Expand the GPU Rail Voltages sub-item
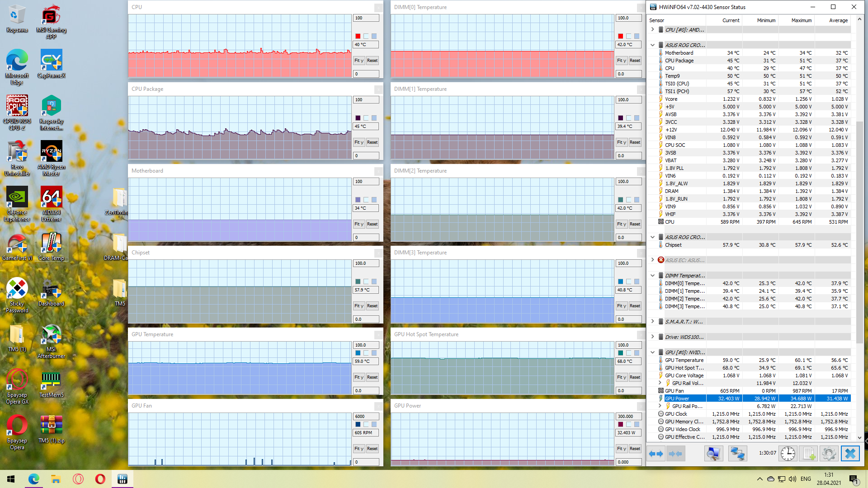The width and height of the screenshot is (868, 488). pyautogui.click(x=660, y=383)
